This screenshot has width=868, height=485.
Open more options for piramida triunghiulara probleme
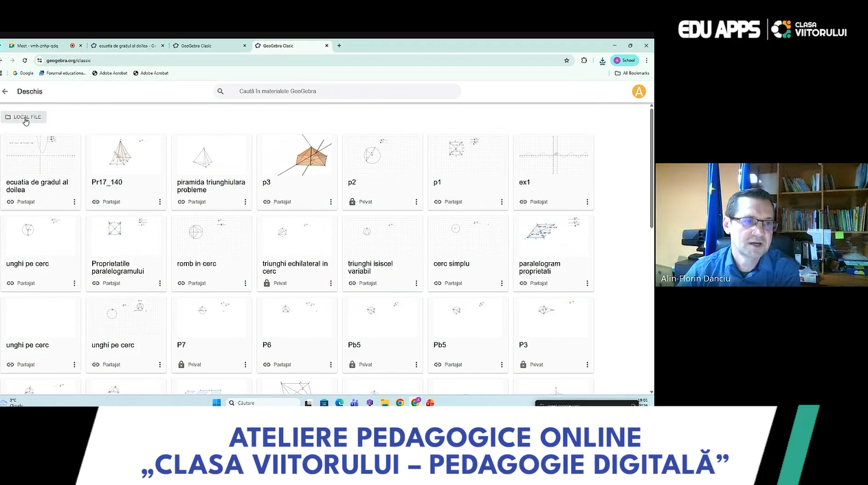245,202
